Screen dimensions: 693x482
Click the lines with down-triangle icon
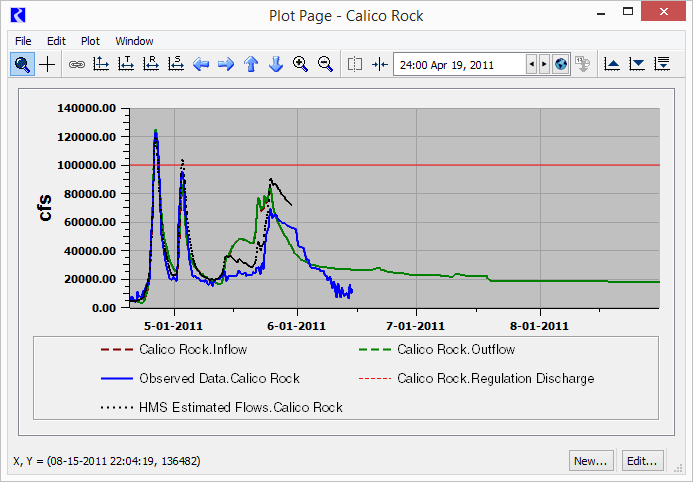(662, 65)
